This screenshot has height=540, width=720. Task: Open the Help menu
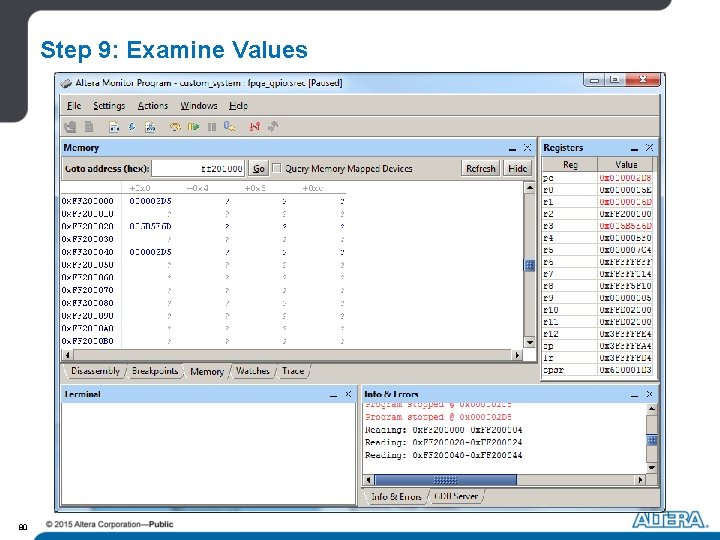238,106
